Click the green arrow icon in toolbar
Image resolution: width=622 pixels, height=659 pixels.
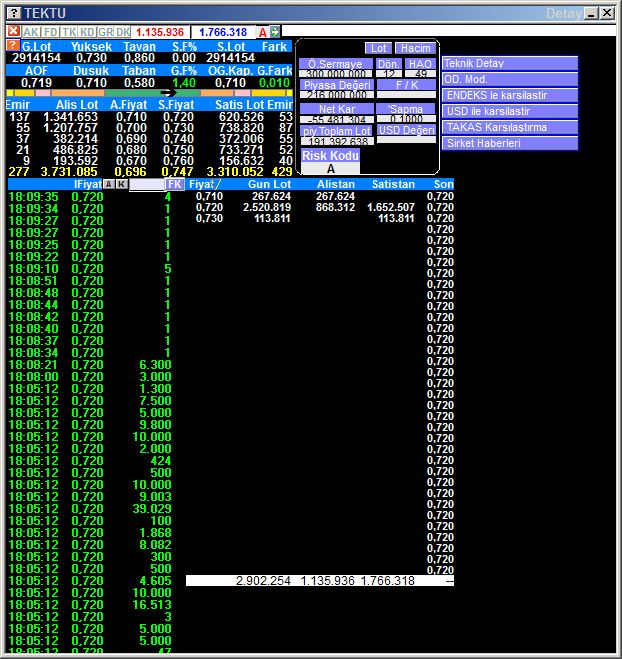(275, 32)
